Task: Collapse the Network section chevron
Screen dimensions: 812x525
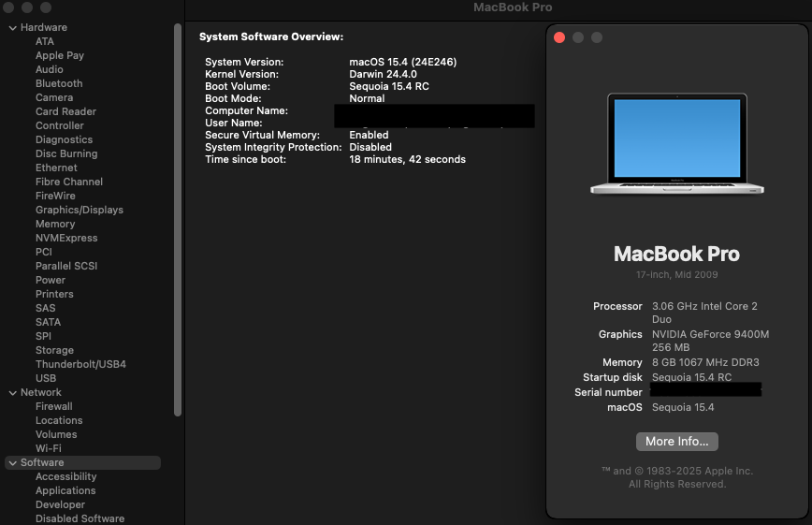Action: [x=12, y=393]
